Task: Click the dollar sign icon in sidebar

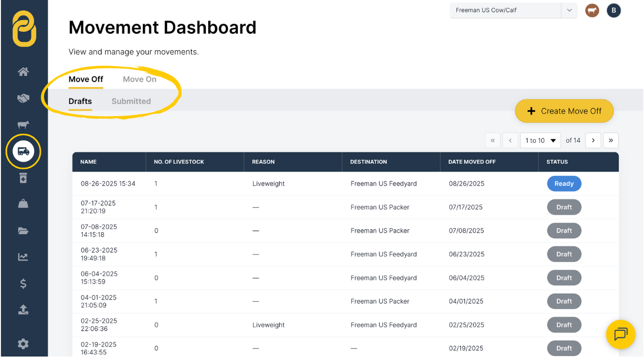Action: 23,284
